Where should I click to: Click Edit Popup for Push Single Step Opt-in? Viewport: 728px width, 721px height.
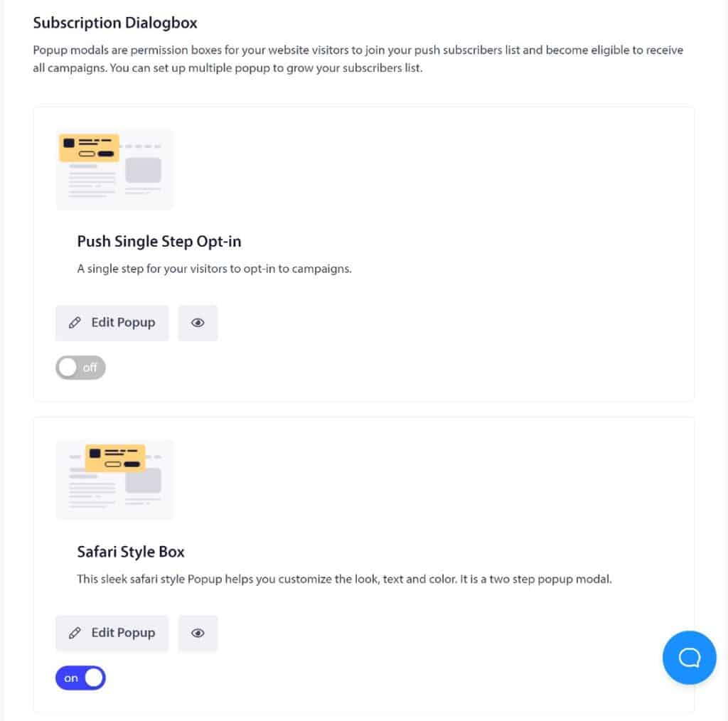coord(112,323)
